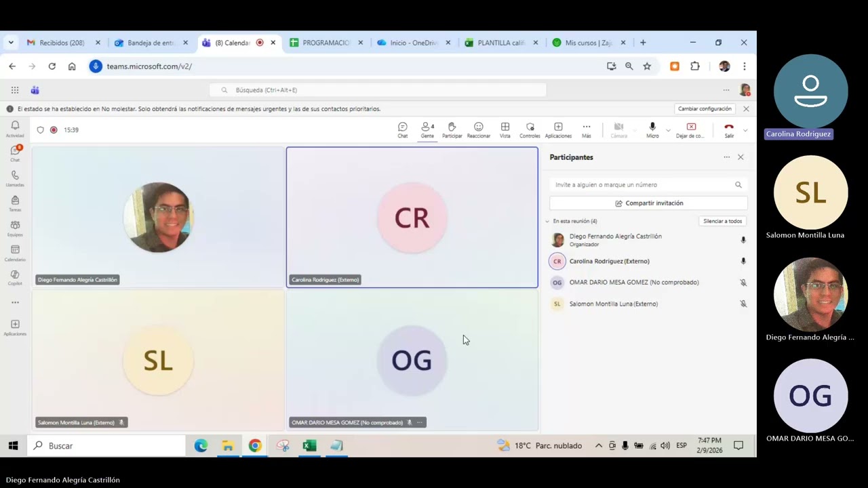
Task: Add Aplicaciones from the Teams sidebar
Action: 15,327
